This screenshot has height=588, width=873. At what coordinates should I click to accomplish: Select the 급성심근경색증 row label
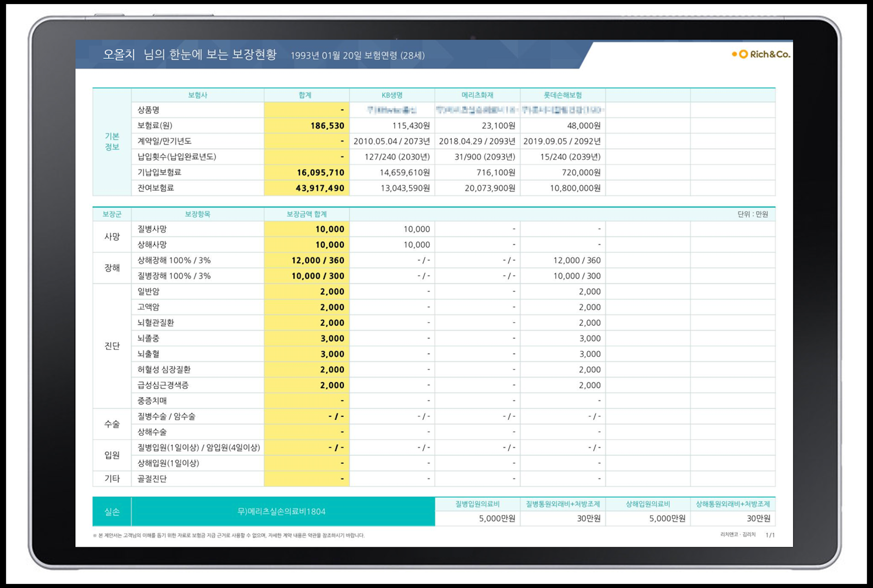tap(163, 385)
